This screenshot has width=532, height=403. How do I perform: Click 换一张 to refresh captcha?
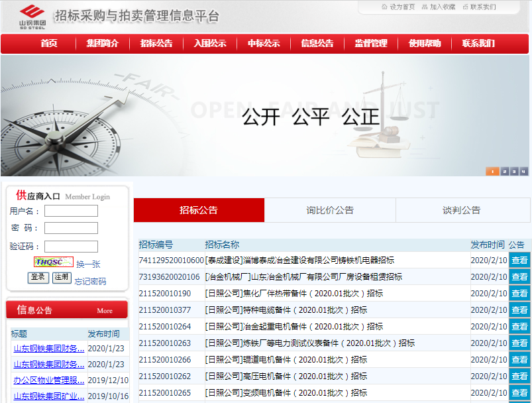pos(88,264)
